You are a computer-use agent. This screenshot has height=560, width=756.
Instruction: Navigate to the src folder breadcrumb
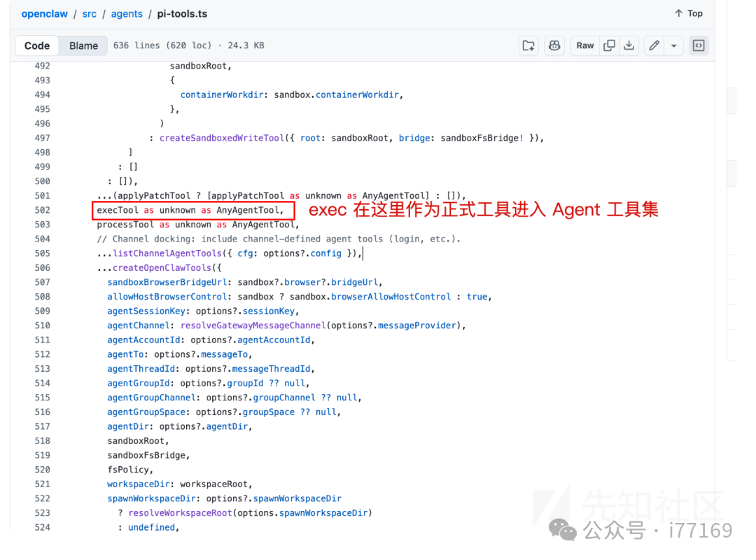(89, 13)
